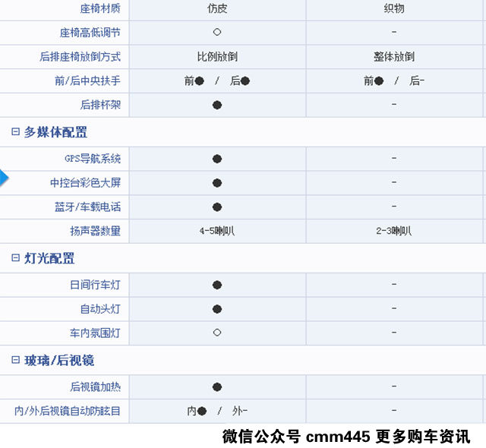Select the 后排座椅放倒方式 row label
Image resolution: width=486 pixels, height=448 pixels.
(x=80, y=57)
